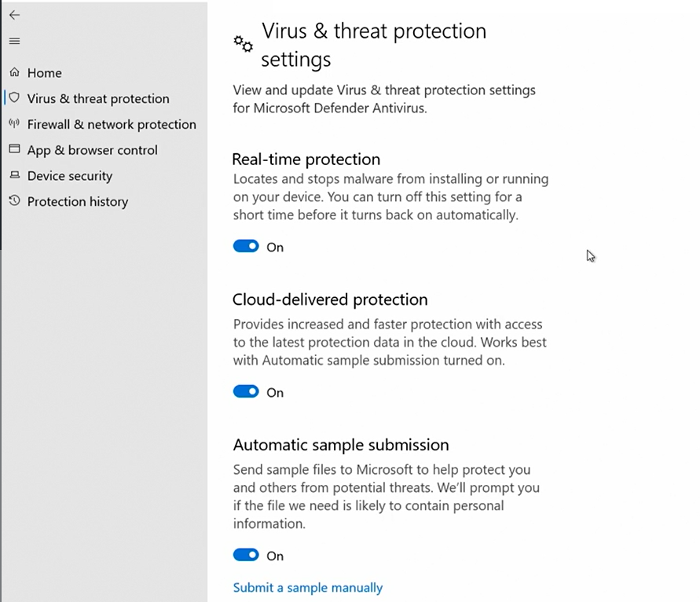Screen dimensions: 700x602
Task: Click the App & browser control icon
Action: click(14, 150)
